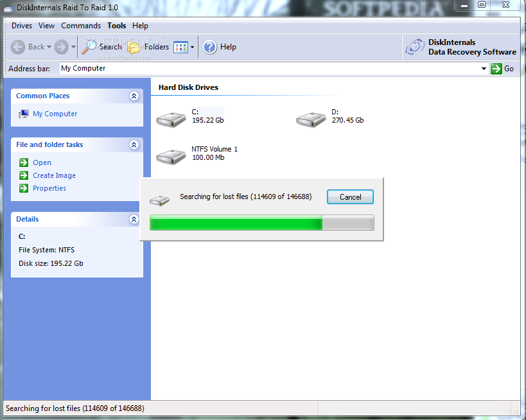This screenshot has width=526, height=420.
Task: Click the D: 270.45 Gb label
Action: 347,116
